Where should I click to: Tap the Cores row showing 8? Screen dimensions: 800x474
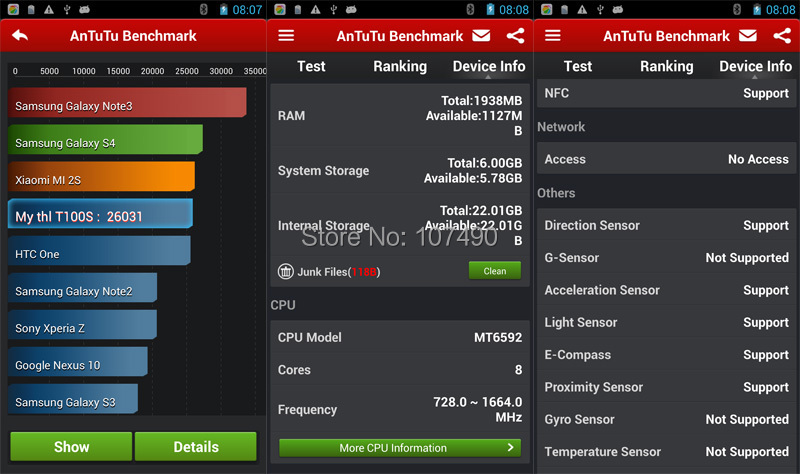point(400,369)
